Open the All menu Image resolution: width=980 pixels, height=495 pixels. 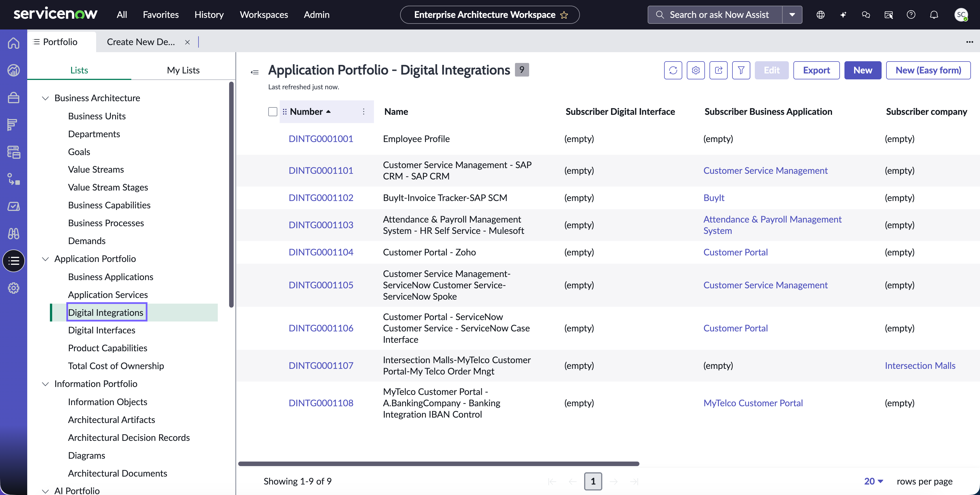122,14
